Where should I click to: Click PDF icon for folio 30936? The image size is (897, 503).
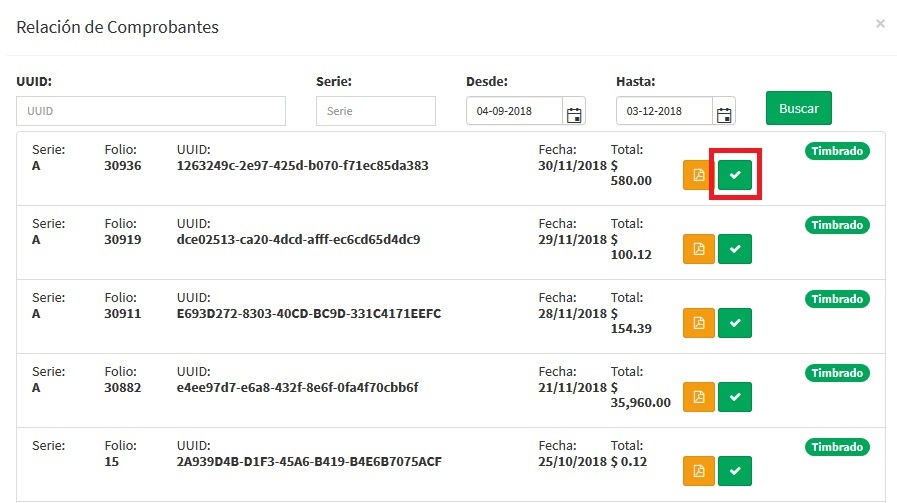click(x=698, y=175)
